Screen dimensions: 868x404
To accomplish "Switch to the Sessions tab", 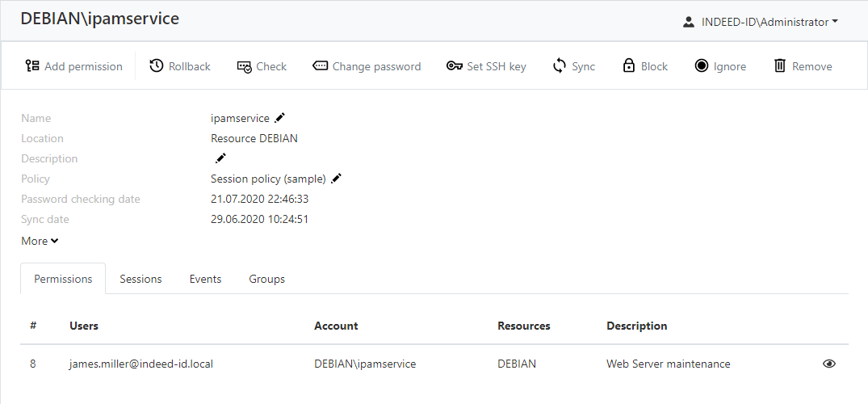I will coord(140,279).
